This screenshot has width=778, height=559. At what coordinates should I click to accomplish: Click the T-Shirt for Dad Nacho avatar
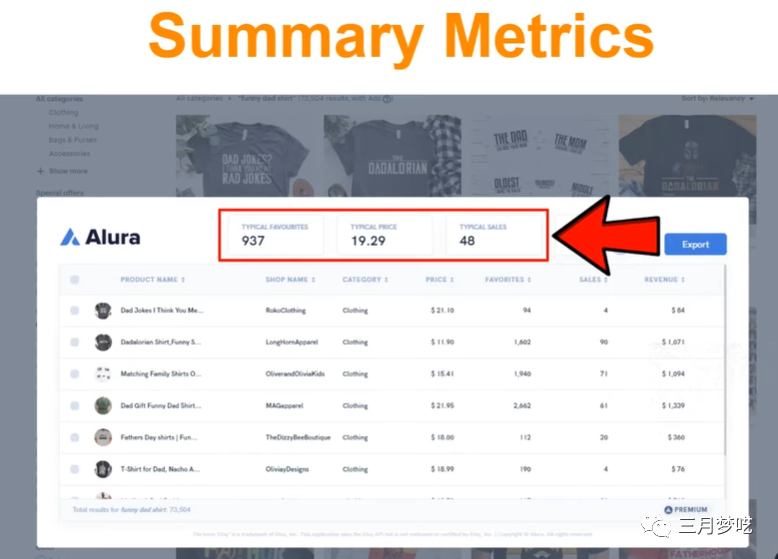(103, 469)
